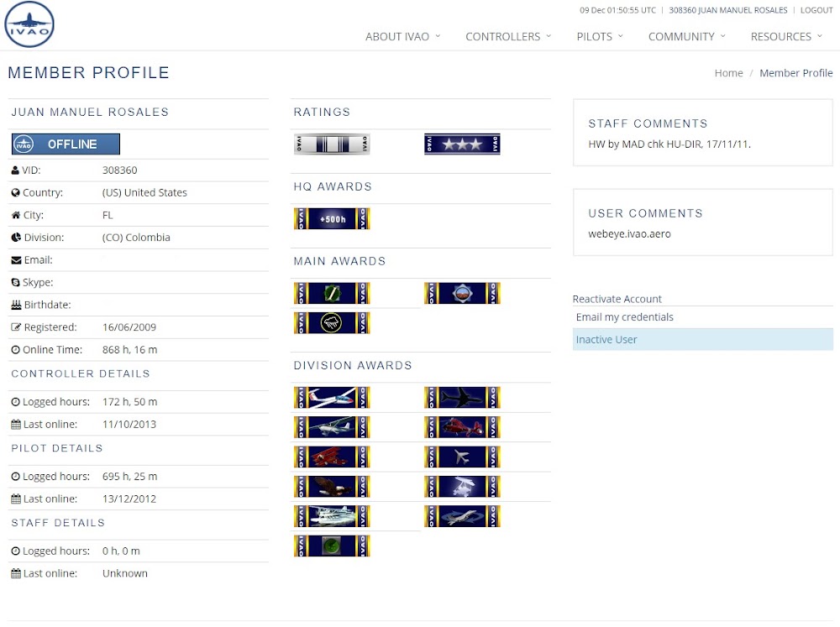This screenshot has width=840, height=627.
Task: Click the IVAO logo in header
Action: point(29,24)
